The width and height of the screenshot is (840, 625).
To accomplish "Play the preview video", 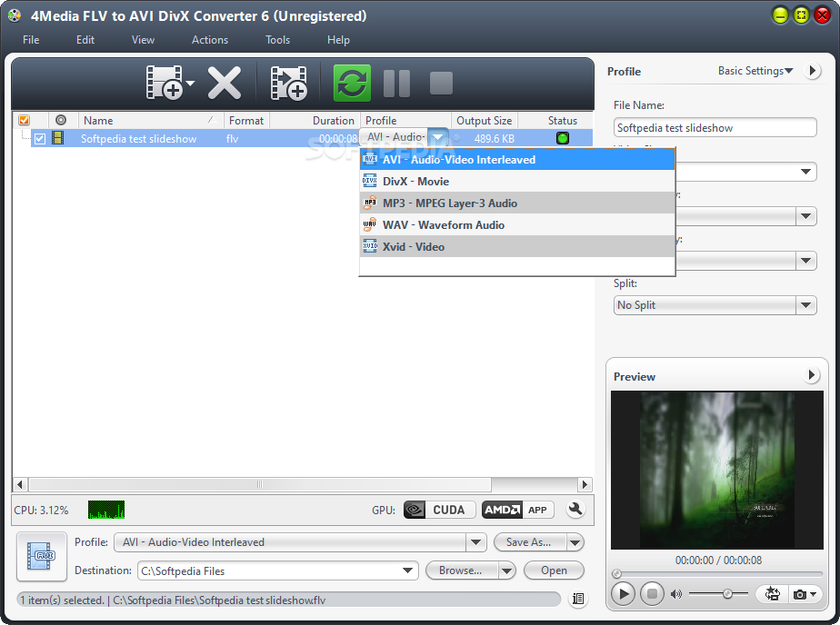I will [623, 594].
